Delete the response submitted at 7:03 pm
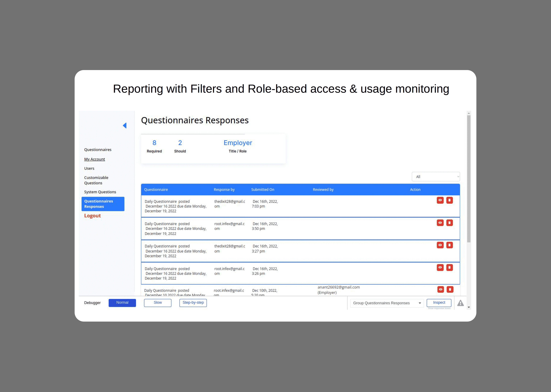The width and height of the screenshot is (551, 392). 449,200
